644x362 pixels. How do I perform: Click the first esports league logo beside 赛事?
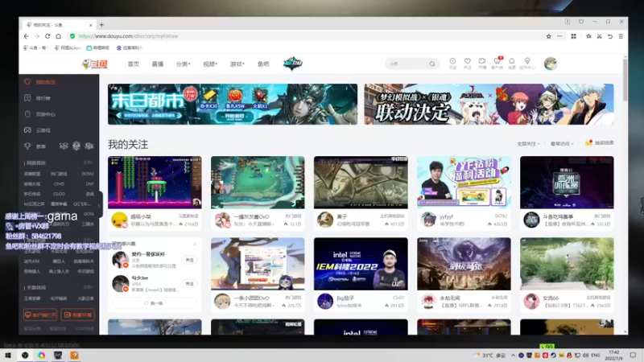[x=64, y=146]
